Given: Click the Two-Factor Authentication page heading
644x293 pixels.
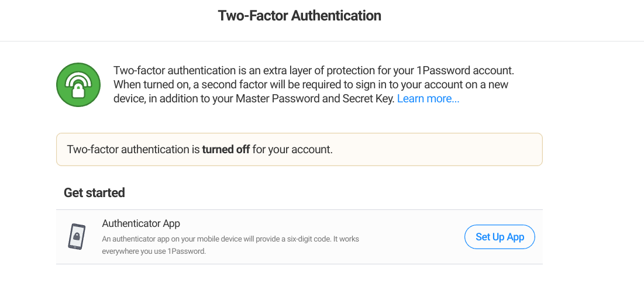Looking at the screenshot, I should pyautogui.click(x=299, y=16).
